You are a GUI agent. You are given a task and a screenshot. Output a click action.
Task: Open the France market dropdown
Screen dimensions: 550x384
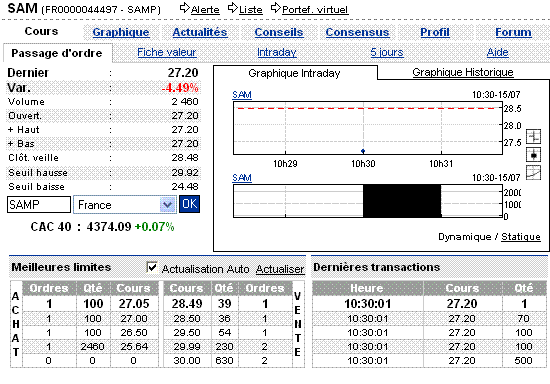tap(125, 204)
